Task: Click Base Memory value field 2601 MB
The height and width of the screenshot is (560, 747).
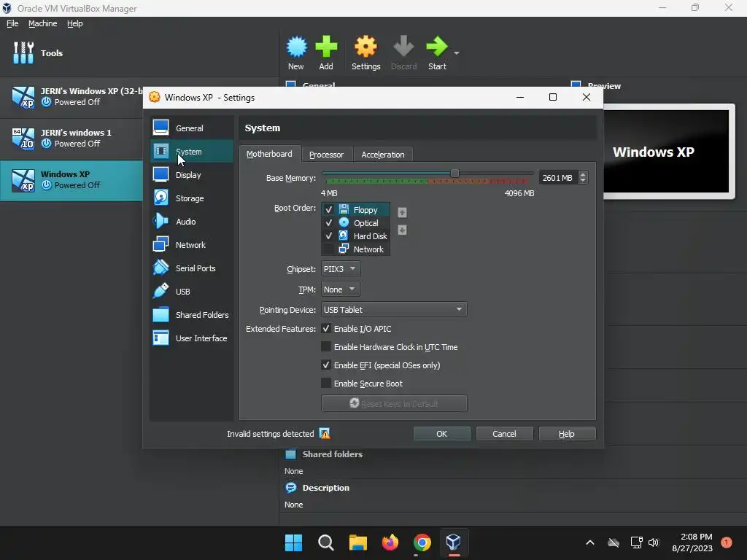Action: coord(558,178)
